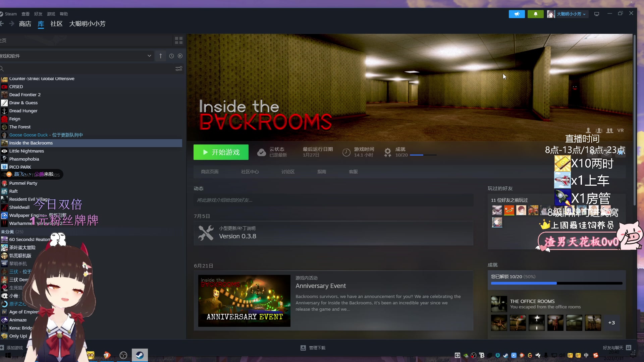Viewport: 644px width, 362px height.
Task: Select The Forest in the library
Action: pos(91,127)
